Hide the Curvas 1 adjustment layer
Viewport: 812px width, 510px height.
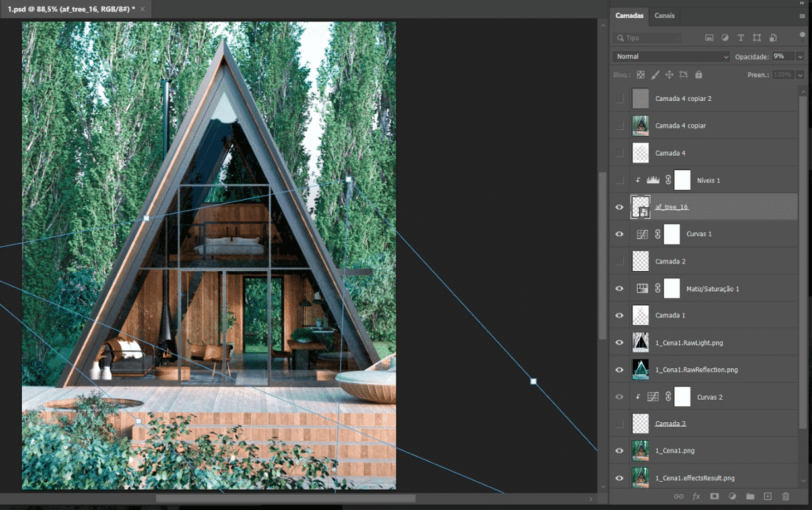(x=619, y=234)
